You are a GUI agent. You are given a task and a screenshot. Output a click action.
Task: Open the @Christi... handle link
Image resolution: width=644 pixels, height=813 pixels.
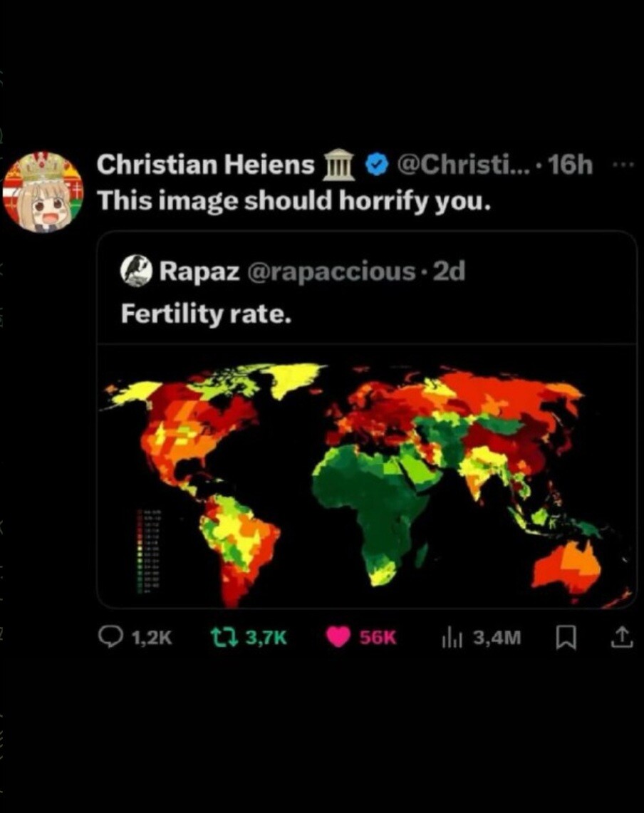[x=462, y=165]
